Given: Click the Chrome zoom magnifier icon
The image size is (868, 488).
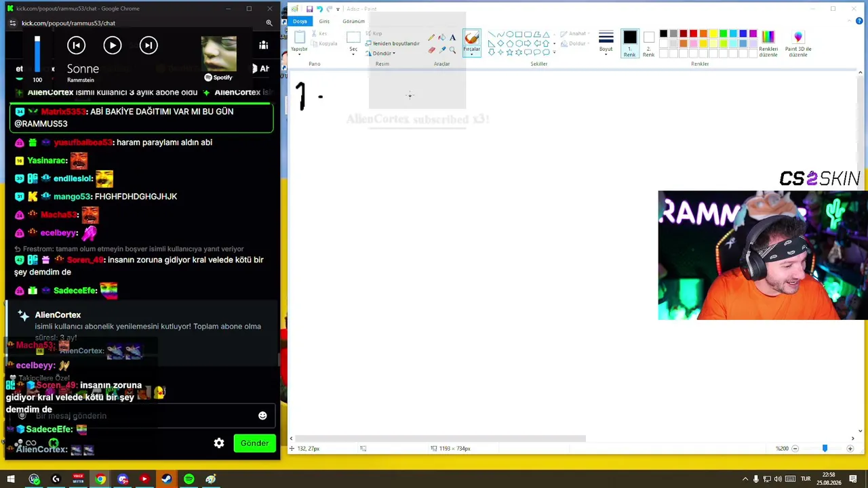Looking at the screenshot, I should click(269, 23).
